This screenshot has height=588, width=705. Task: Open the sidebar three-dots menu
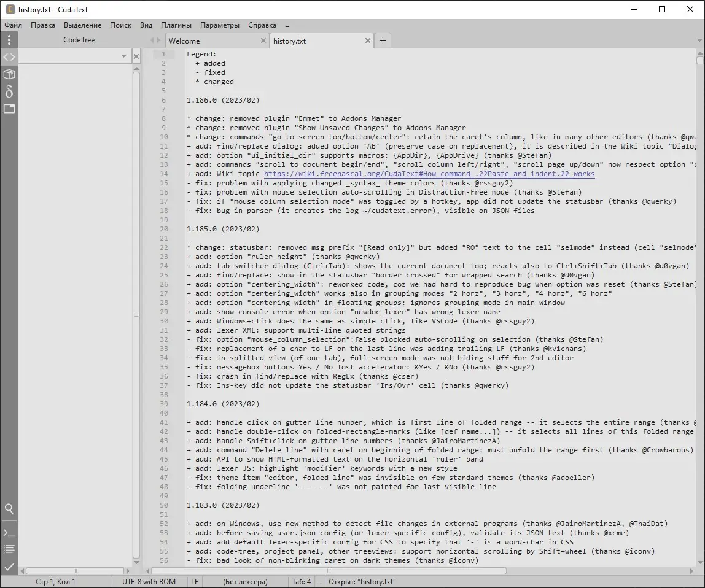coord(9,40)
